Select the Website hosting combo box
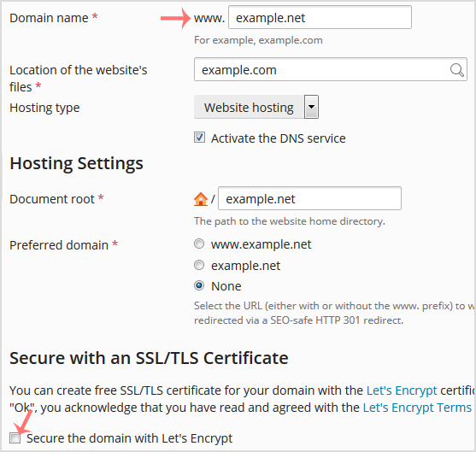The width and height of the screenshot is (476, 452). pos(256,107)
